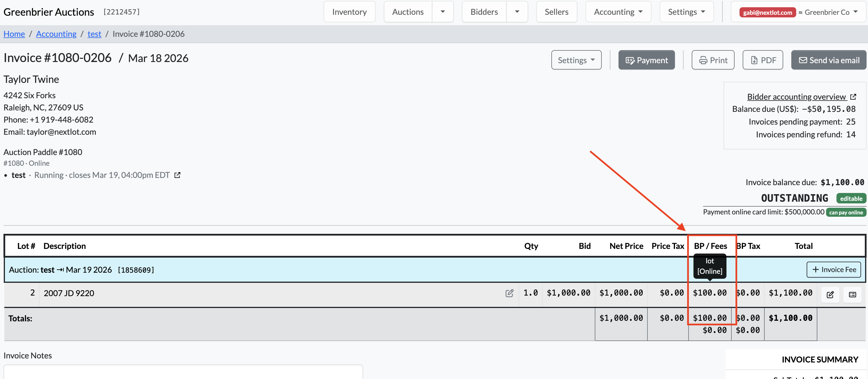Open test auction external link icon
This screenshot has height=379, width=868.
177,175
